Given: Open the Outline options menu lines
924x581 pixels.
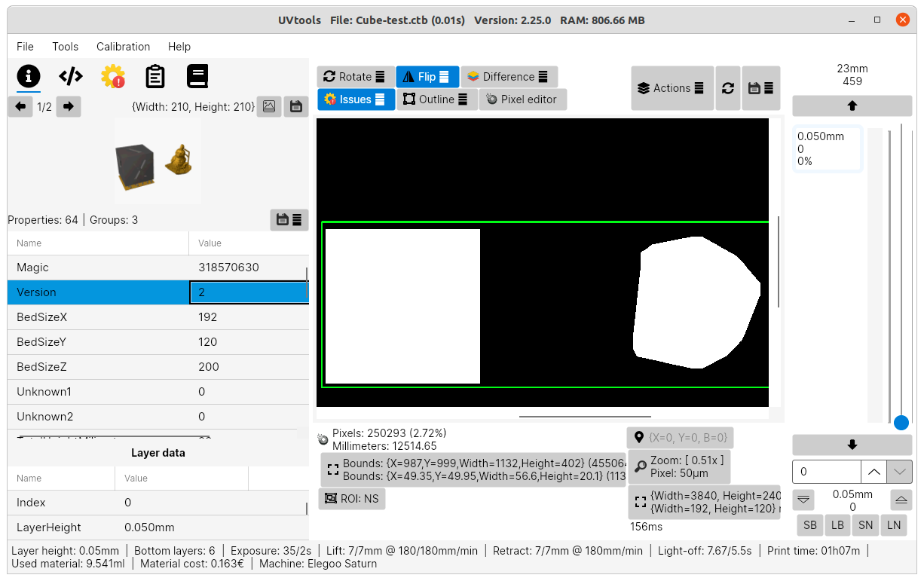Looking at the screenshot, I should 463,99.
